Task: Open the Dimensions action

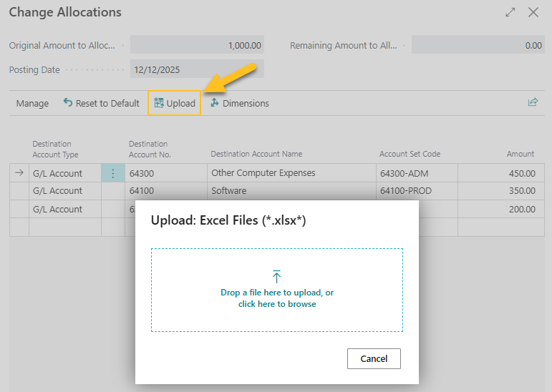Action: click(x=240, y=103)
